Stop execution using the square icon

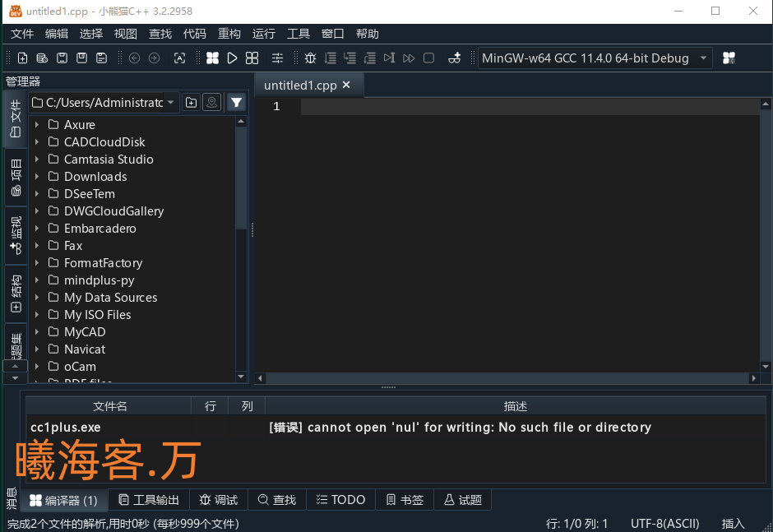point(428,58)
